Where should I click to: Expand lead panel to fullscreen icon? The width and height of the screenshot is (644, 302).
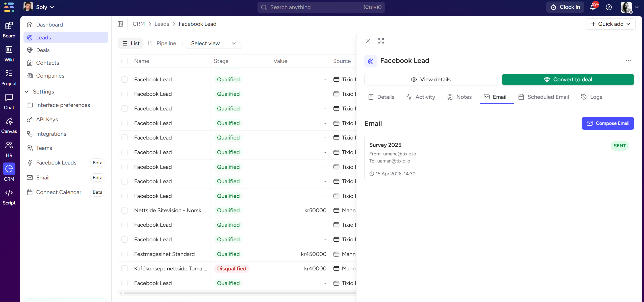coord(381,41)
